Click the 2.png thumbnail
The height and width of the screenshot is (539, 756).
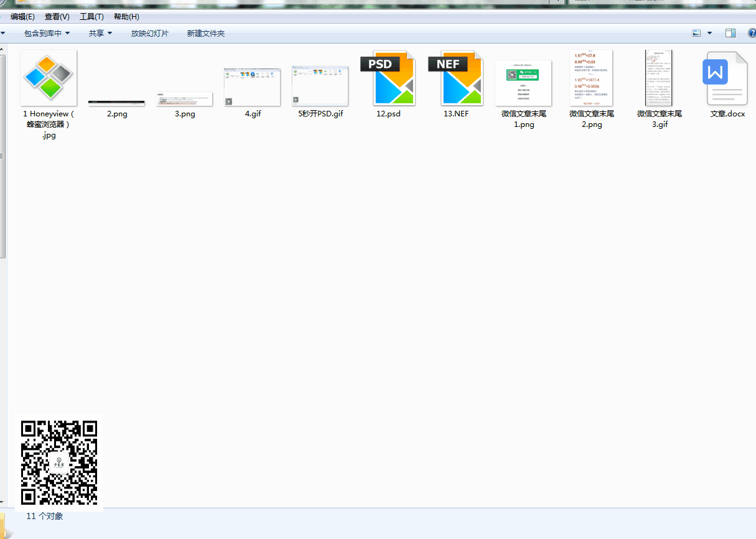[x=116, y=103]
